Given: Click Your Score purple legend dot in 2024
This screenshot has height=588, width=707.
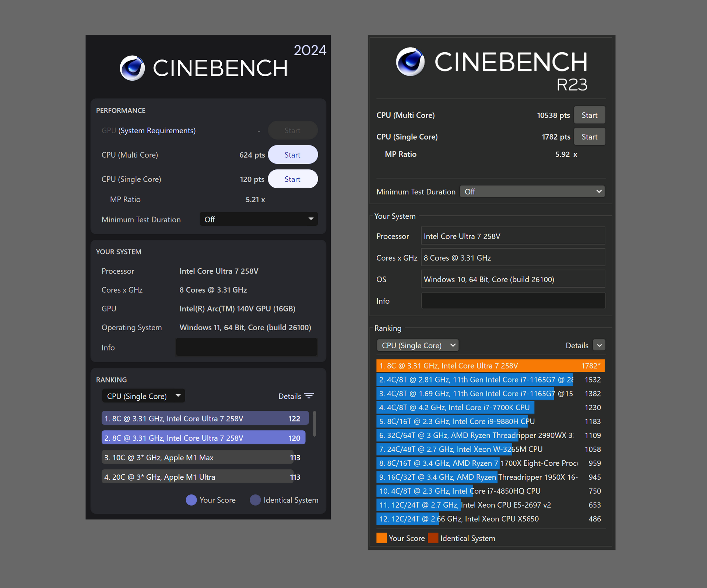Looking at the screenshot, I should (x=191, y=500).
